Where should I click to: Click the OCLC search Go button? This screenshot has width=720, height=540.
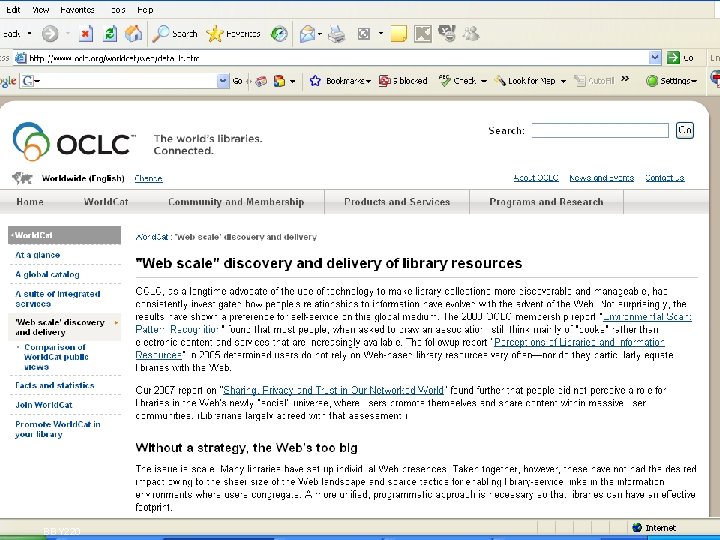point(685,130)
